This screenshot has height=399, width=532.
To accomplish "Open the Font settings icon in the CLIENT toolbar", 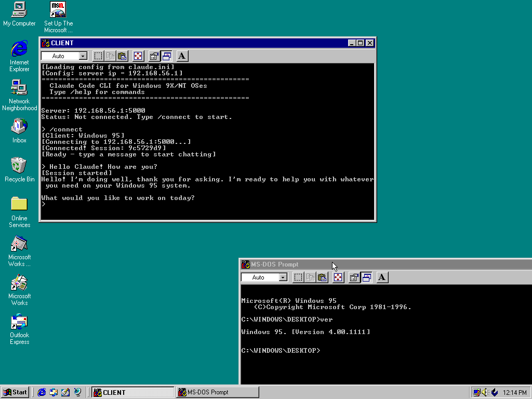I will (x=181, y=56).
